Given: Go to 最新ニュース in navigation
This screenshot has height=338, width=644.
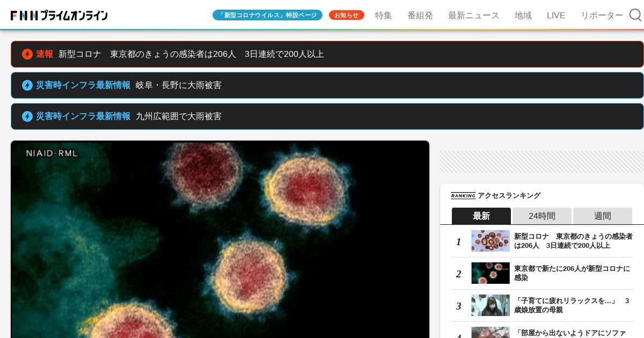Looking at the screenshot, I should (x=474, y=16).
